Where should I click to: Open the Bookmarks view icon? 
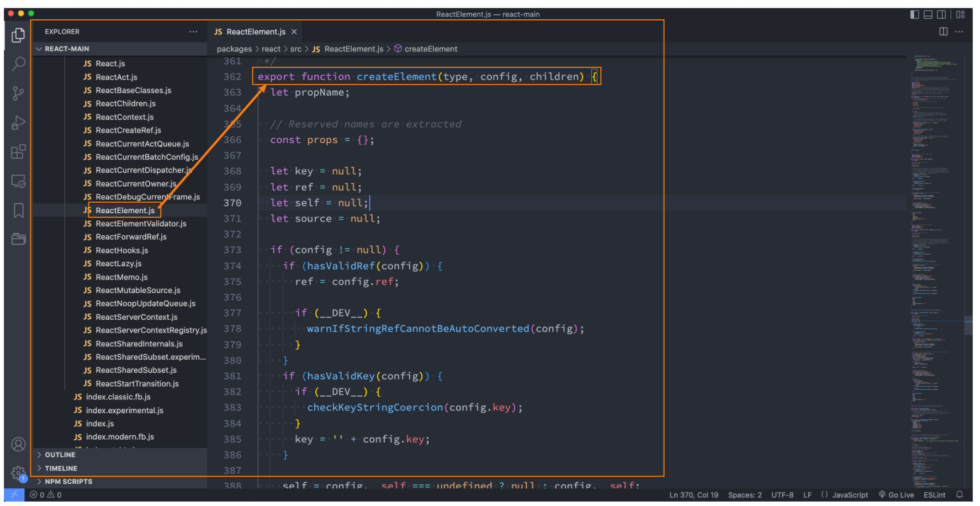[x=18, y=210]
